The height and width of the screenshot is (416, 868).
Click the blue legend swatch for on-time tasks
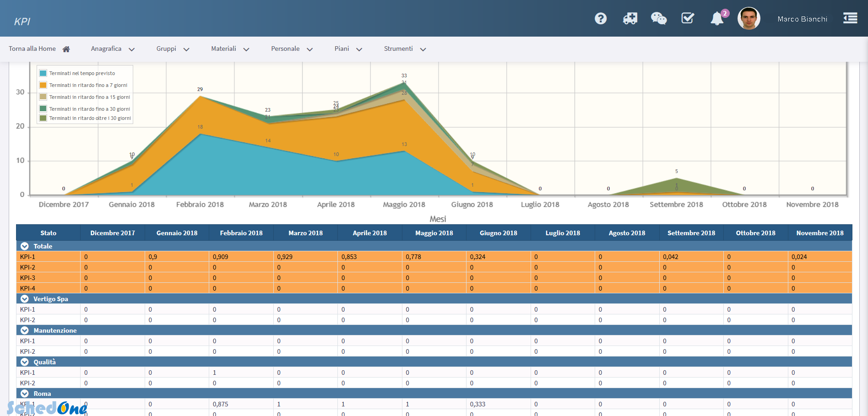pos(43,73)
